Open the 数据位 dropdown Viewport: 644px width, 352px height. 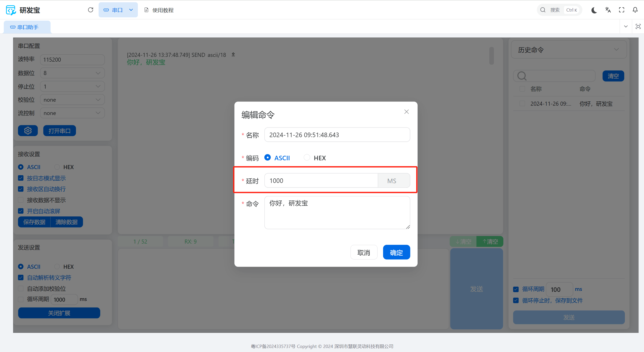tap(72, 73)
